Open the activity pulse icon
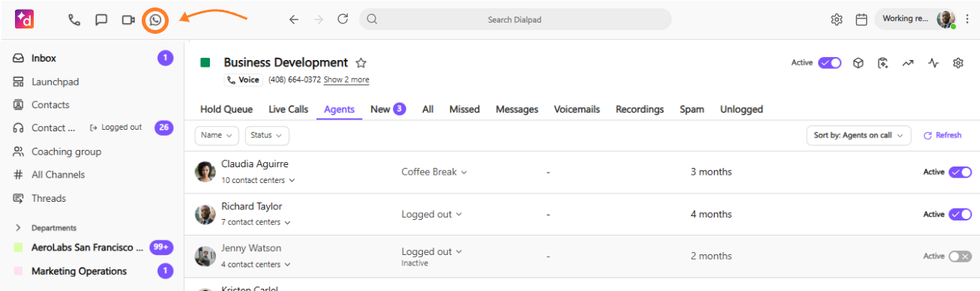 [x=933, y=63]
